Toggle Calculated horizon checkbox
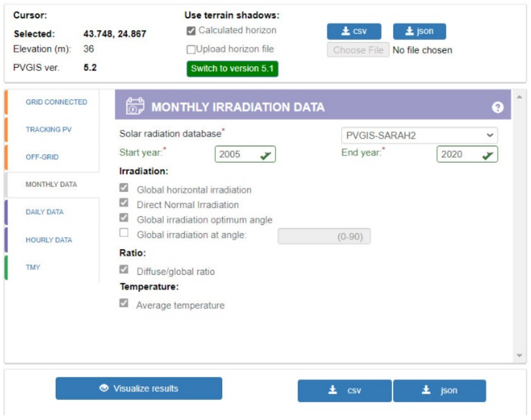 tap(191, 31)
